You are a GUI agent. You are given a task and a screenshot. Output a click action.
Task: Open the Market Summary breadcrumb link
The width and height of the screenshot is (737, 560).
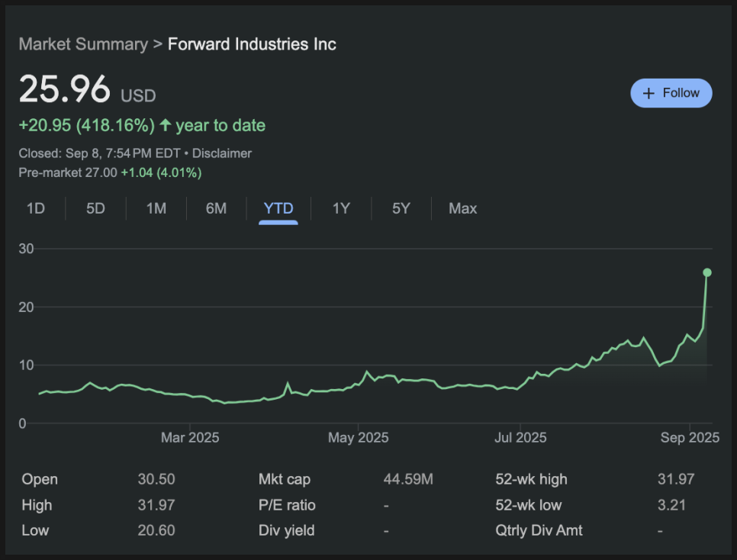pos(83,44)
